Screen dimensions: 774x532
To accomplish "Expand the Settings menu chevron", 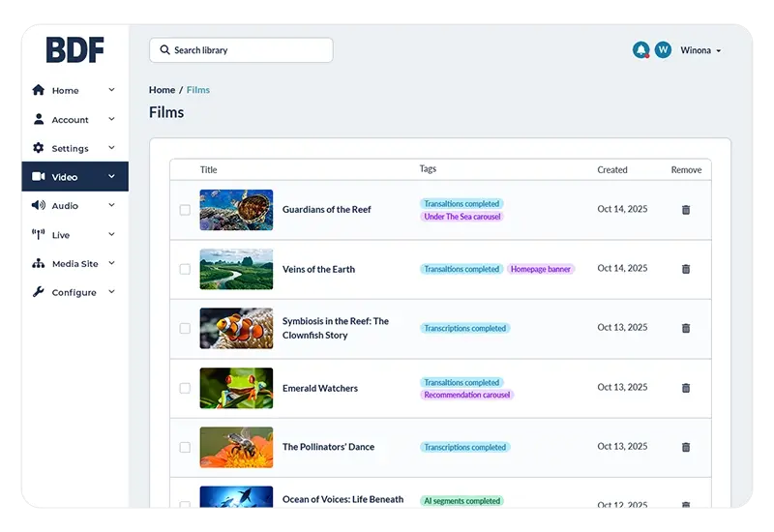I will pos(111,148).
